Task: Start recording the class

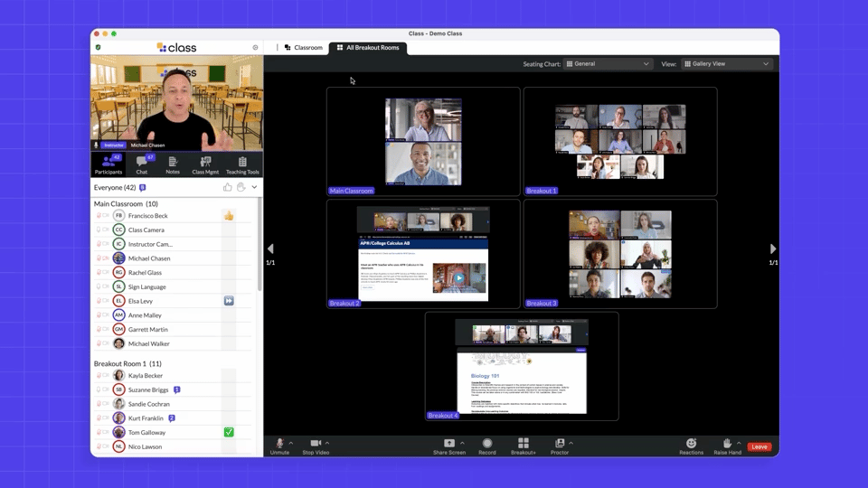Action: click(487, 445)
